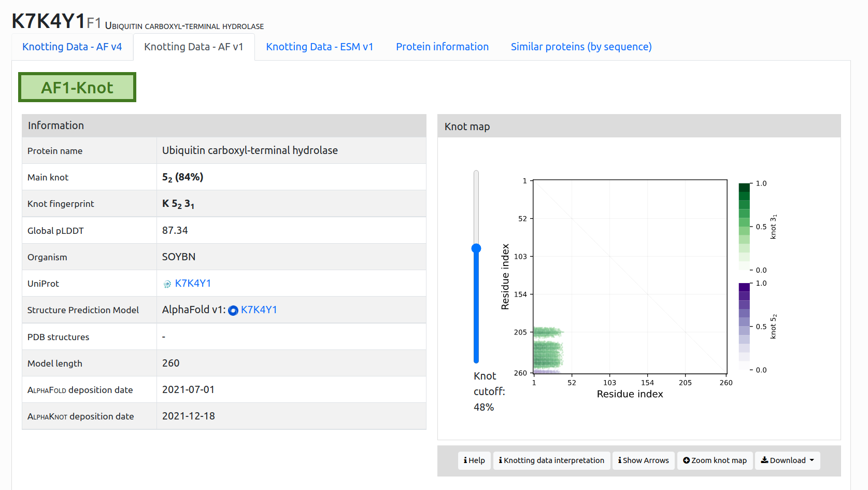868x490 pixels.
Task: Click the Knot map panel header
Action: [x=639, y=126]
